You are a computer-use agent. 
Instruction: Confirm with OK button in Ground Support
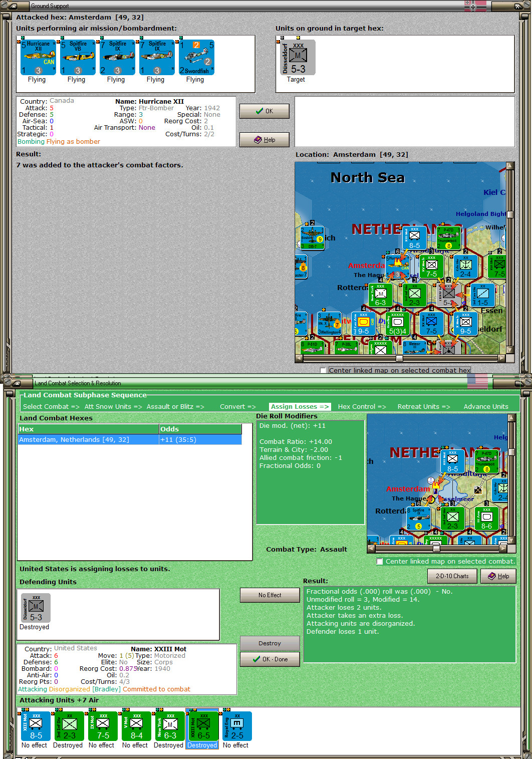[x=264, y=111]
